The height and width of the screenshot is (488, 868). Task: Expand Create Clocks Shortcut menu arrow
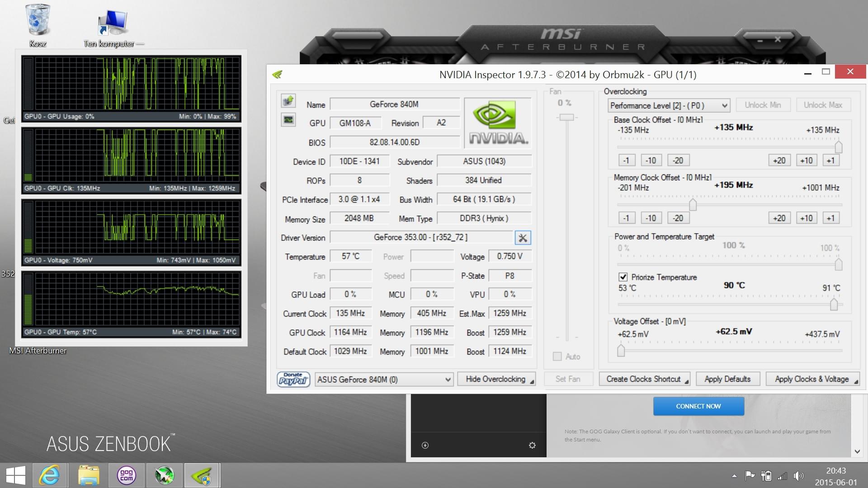point(686,382)
